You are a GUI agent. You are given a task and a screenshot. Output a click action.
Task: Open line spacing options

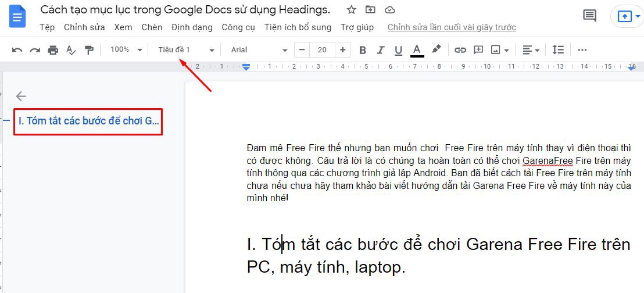tap(558, 50)
